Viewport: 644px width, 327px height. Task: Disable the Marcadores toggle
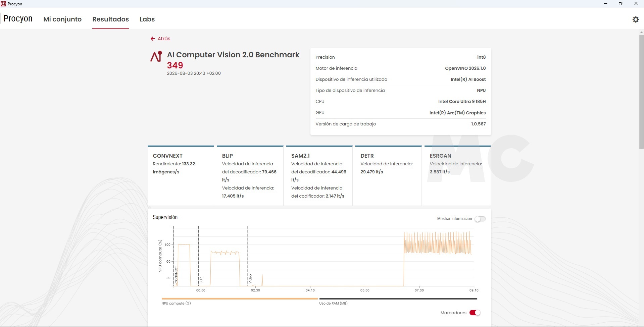pyautogui.click(x=475, y=313)
